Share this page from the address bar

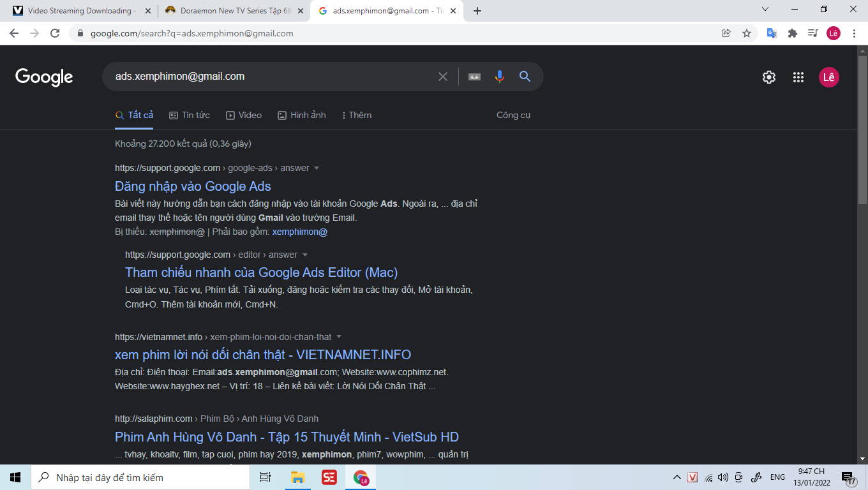[x=726, y=33]
